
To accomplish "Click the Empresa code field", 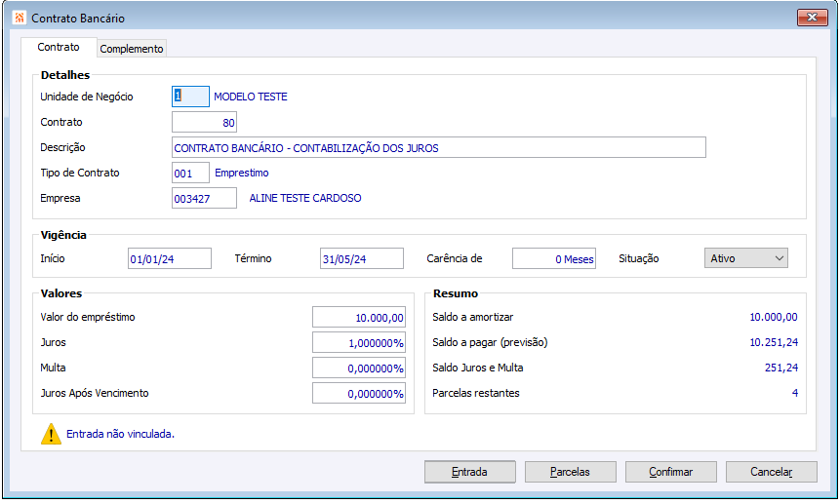I will 204,199.
